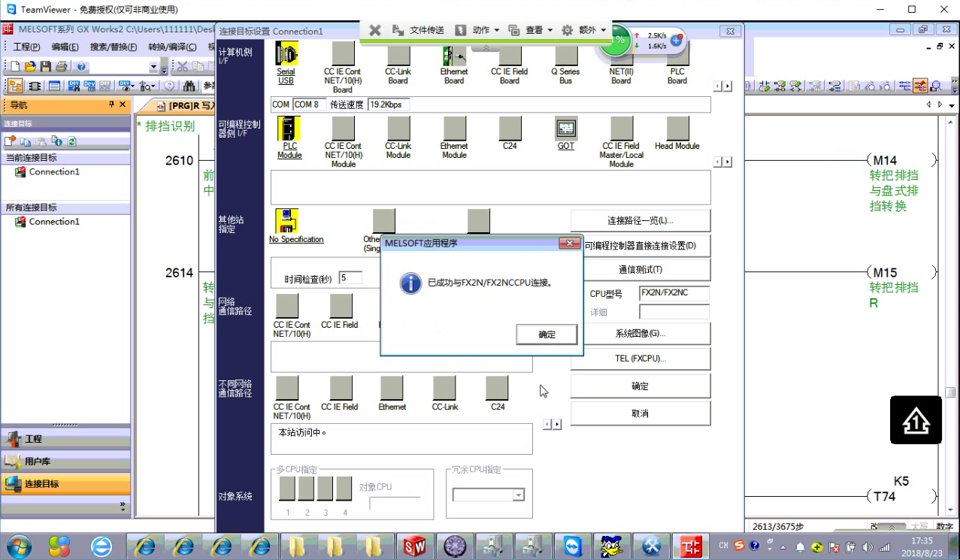Add a new connection in the navigation panel toolbar
960x560 pixels.
coord(11,141)
